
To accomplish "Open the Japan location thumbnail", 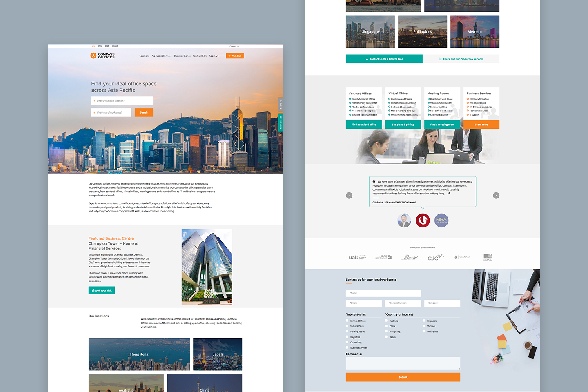I will (x=218, y=354).
